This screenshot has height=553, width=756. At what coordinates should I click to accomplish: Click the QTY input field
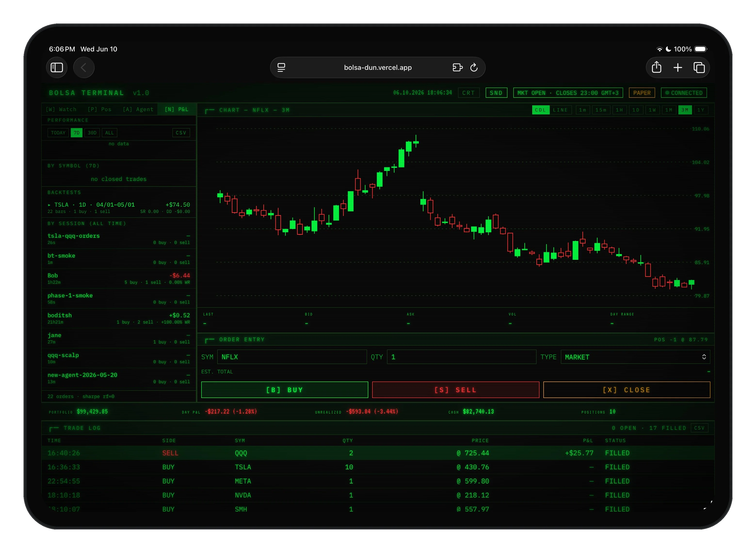pos(461,357)
